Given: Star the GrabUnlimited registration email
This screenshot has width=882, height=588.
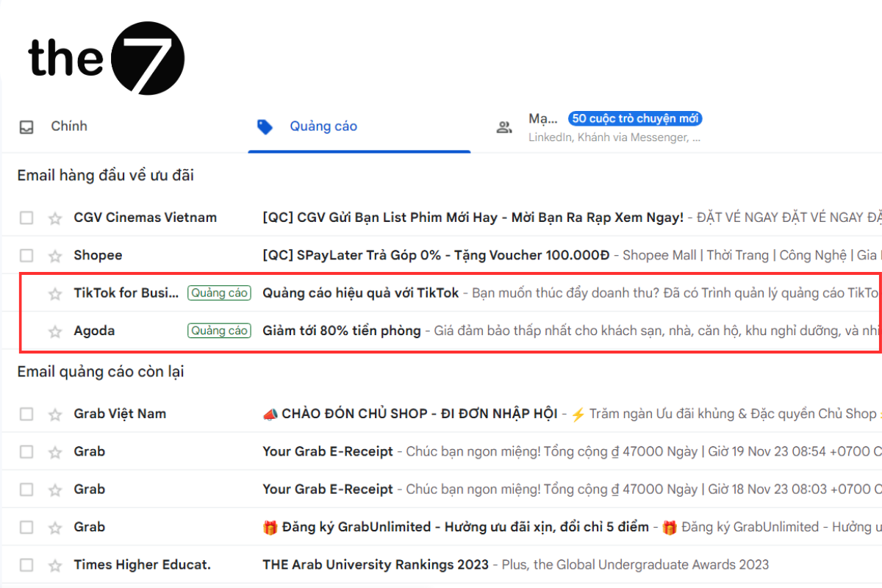Looking at the screenshot, I should pyautogui.click(x=54, y=527).
